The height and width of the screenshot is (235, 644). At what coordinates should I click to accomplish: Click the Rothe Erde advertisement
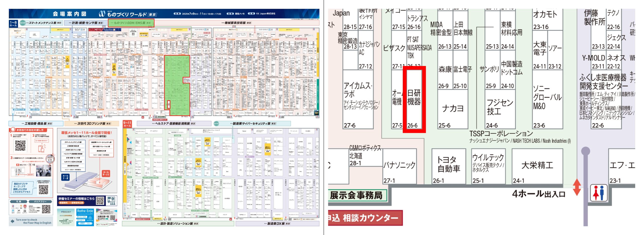(x=85, y=217)
